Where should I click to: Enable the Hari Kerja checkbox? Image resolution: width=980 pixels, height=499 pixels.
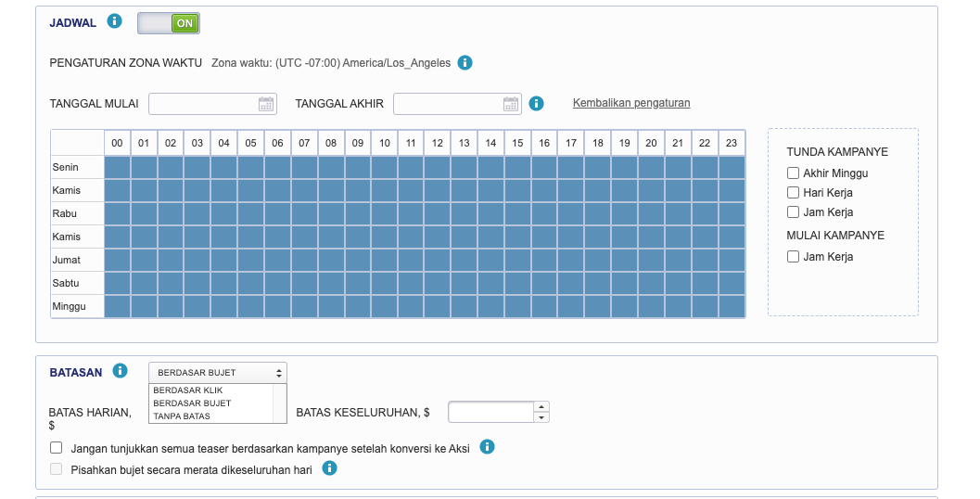point(793,192)
